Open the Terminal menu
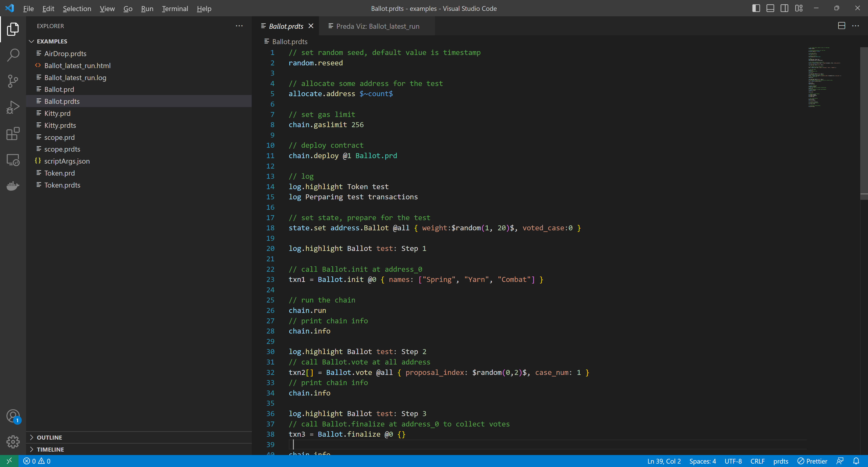868x467 pixels. (x=175, y=8)
